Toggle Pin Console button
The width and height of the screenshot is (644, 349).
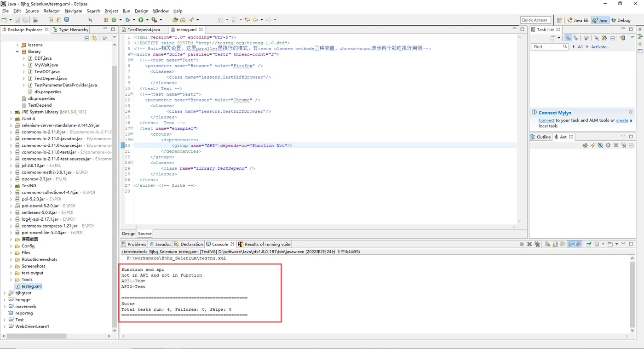(x=589, y=244)
